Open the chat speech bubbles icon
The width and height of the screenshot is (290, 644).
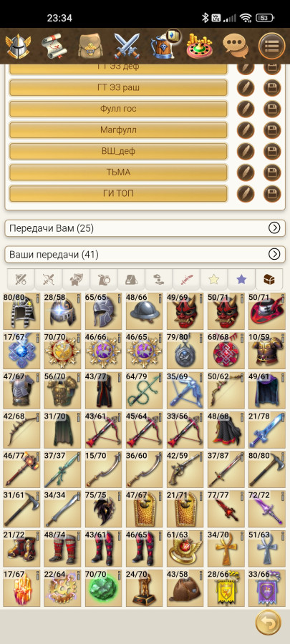click(x=236, y=45)
